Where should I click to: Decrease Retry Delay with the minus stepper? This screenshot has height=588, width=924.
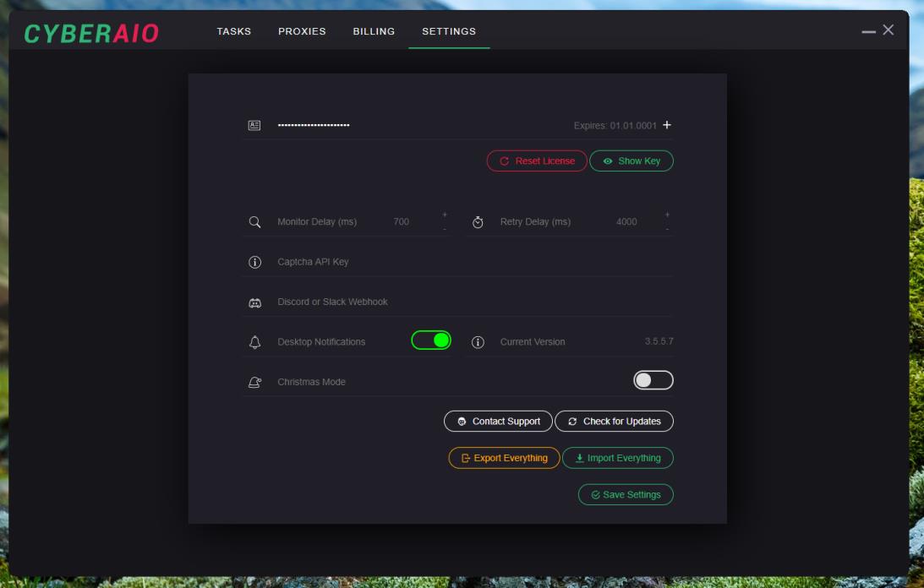point(667,229)
